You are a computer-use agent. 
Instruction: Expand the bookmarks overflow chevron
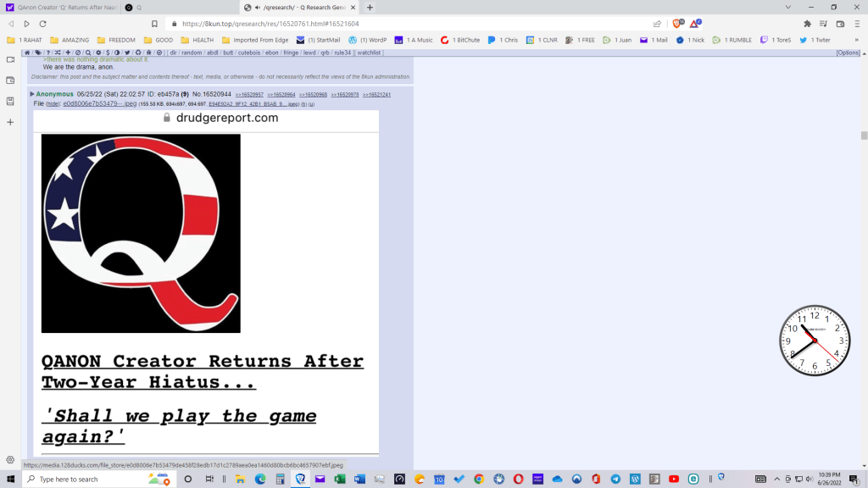tap(856, 40)
